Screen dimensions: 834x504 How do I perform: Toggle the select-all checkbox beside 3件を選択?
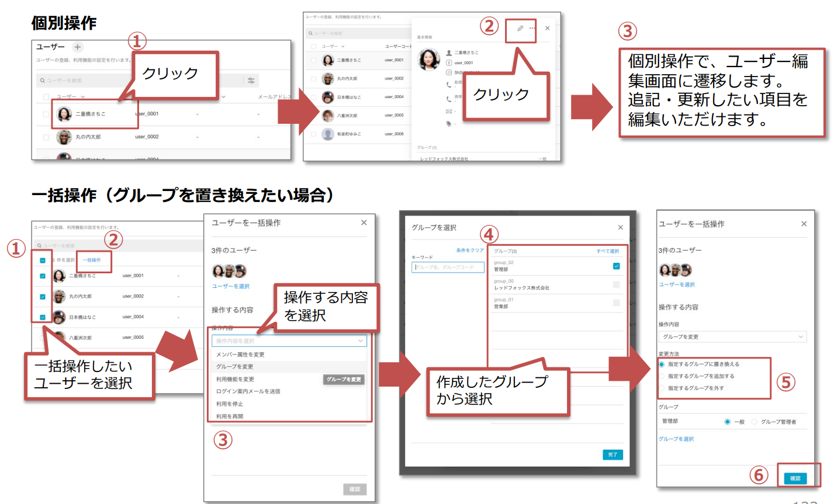coord(42,260)
